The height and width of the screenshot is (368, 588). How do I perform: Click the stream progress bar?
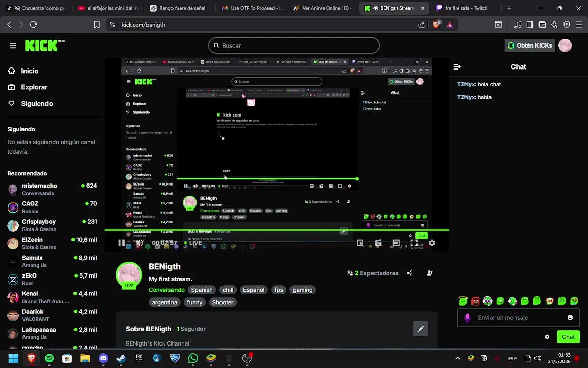(x=276, y=229)
